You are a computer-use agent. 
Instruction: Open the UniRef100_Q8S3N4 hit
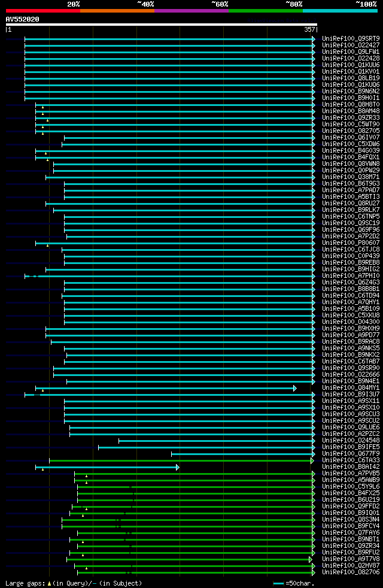point(351,519)
